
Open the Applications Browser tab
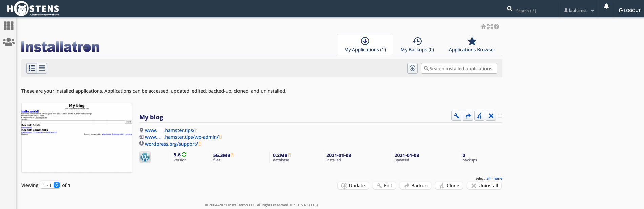[x=472, y=44]
